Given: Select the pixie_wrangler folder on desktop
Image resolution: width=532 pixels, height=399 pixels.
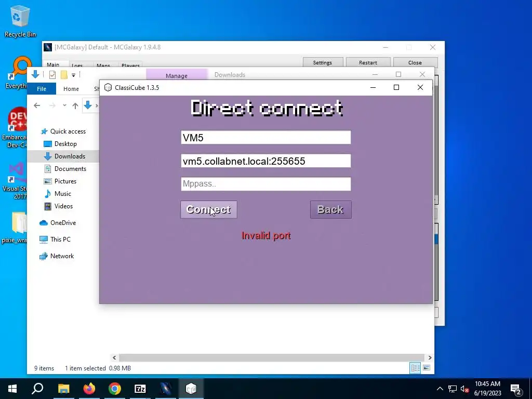Looking at the screenshot, I should tap(14, 228).
